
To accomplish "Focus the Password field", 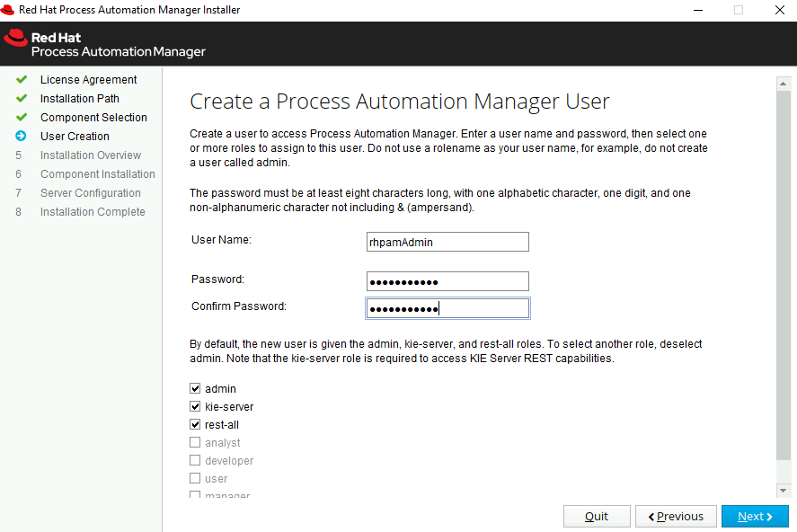I will [x=447, y=281].
